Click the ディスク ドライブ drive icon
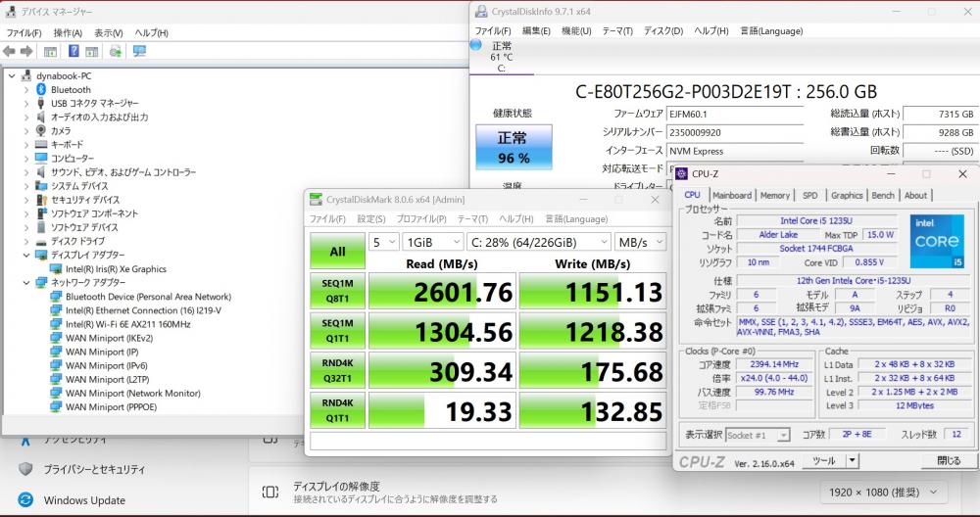This screenshot has width=980, height=517. pos(41,242)
